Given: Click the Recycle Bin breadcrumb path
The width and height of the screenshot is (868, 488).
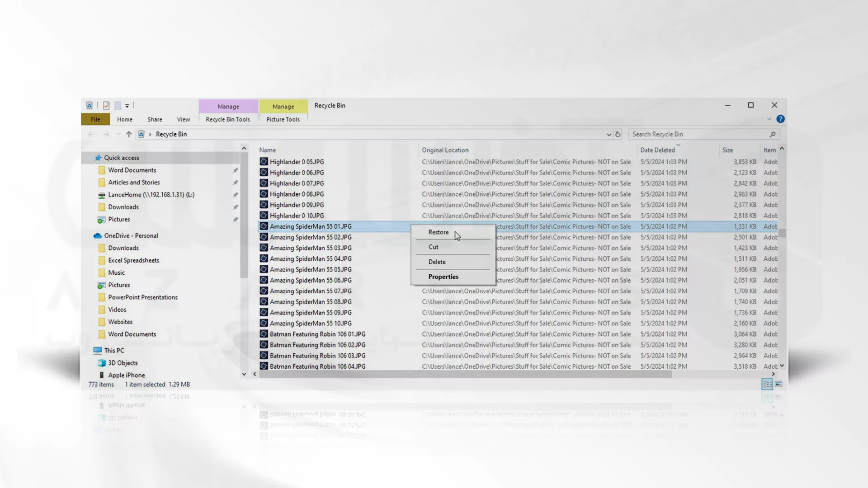Looking at the screenshot, I should pos(171,134).
